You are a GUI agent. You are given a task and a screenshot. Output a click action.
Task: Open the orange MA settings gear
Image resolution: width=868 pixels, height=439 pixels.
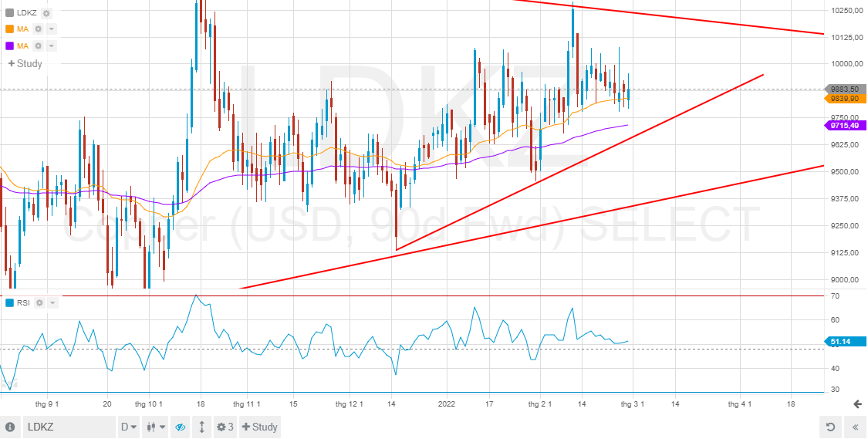pyautogui.click(x=39, y=29)
